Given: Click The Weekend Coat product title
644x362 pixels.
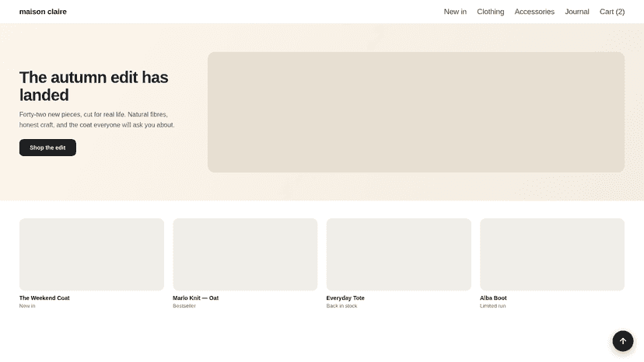Looking at the screenshot, I should coord(44,298).
